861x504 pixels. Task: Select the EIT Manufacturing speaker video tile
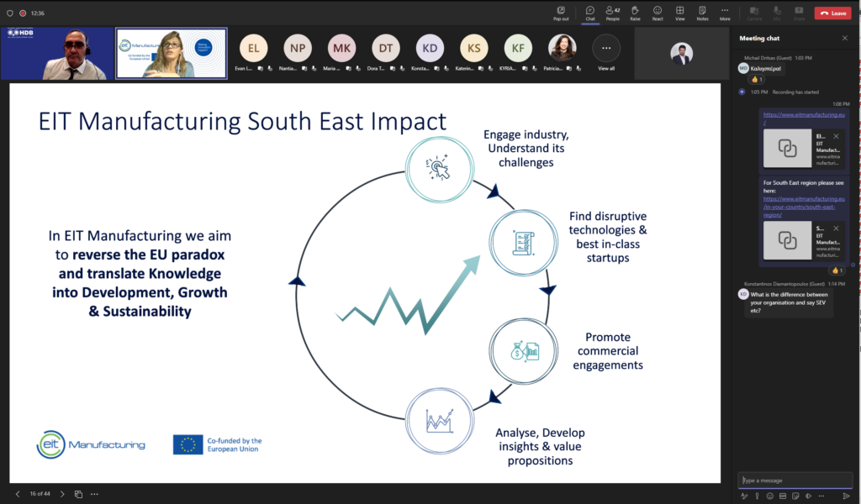pos(172,53)
